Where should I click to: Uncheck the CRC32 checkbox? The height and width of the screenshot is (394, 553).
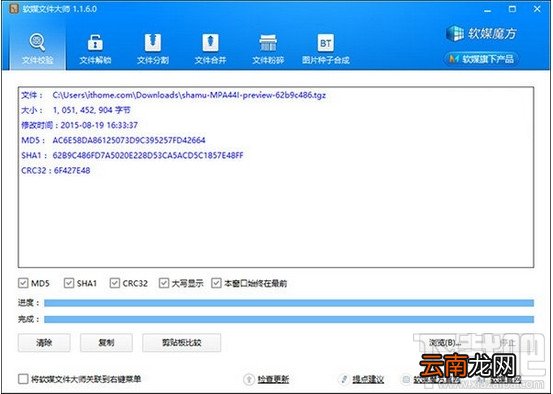115,283
